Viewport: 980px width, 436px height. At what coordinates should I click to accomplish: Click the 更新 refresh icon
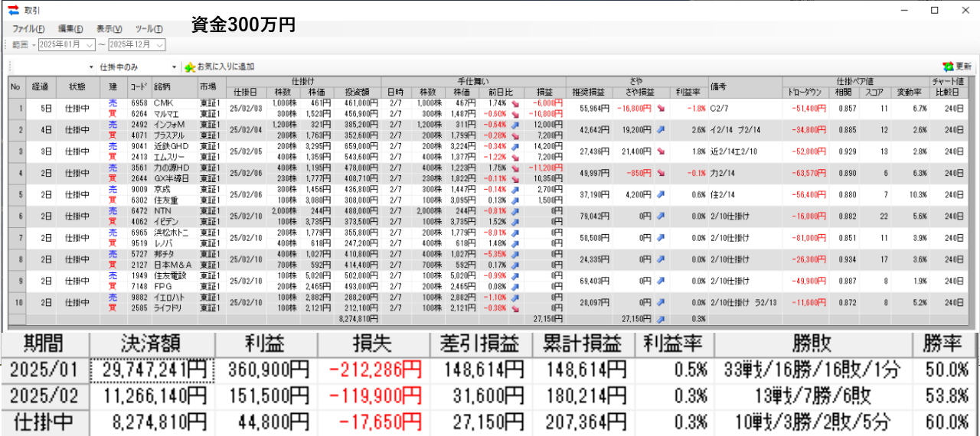click(949, 67)
